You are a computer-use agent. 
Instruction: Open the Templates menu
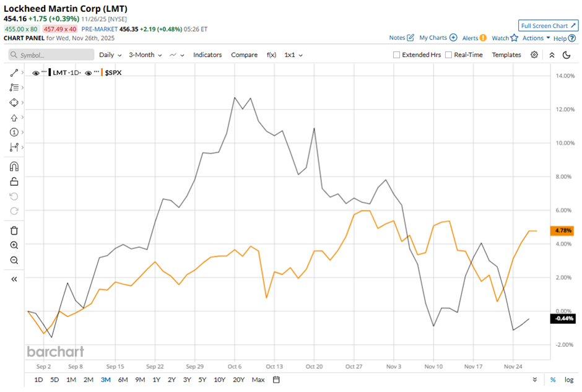[506, 55]
